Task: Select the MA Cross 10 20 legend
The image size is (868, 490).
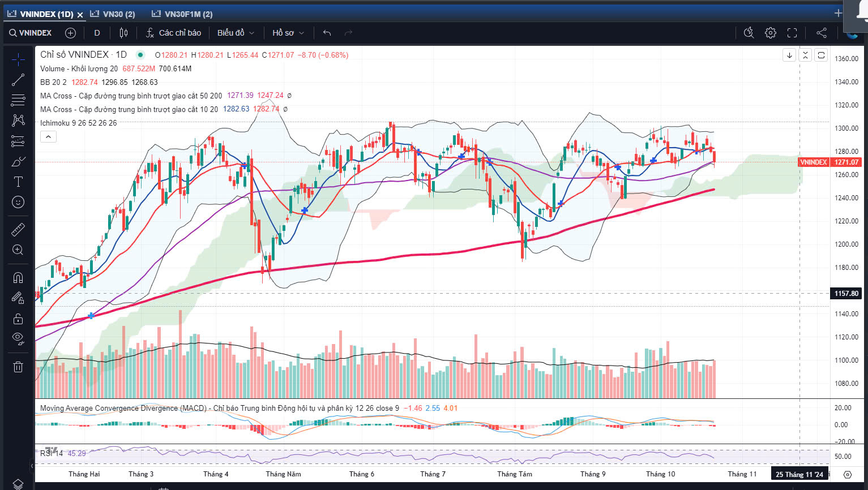Action: (129, 109)
